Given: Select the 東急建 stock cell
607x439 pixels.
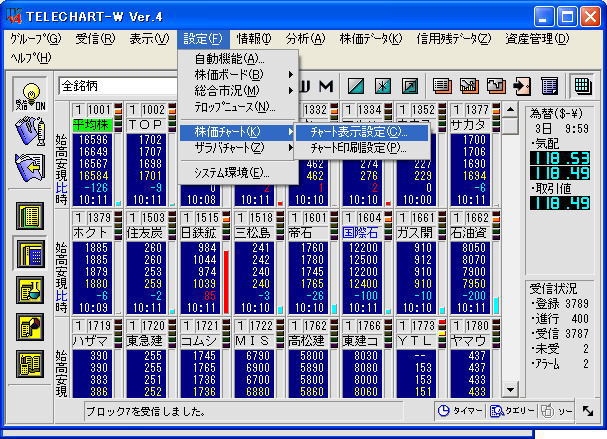Looking at the screenshot, I should (x=146, y=341).
